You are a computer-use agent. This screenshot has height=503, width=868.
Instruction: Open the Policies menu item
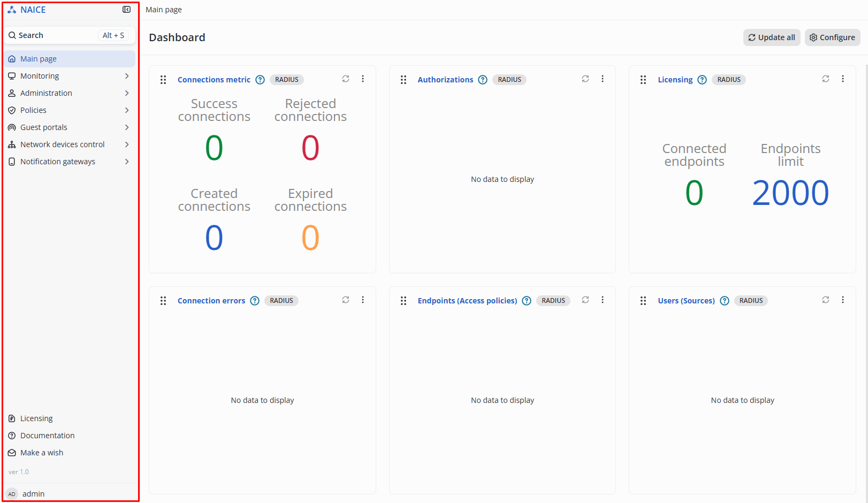[33, 110]
